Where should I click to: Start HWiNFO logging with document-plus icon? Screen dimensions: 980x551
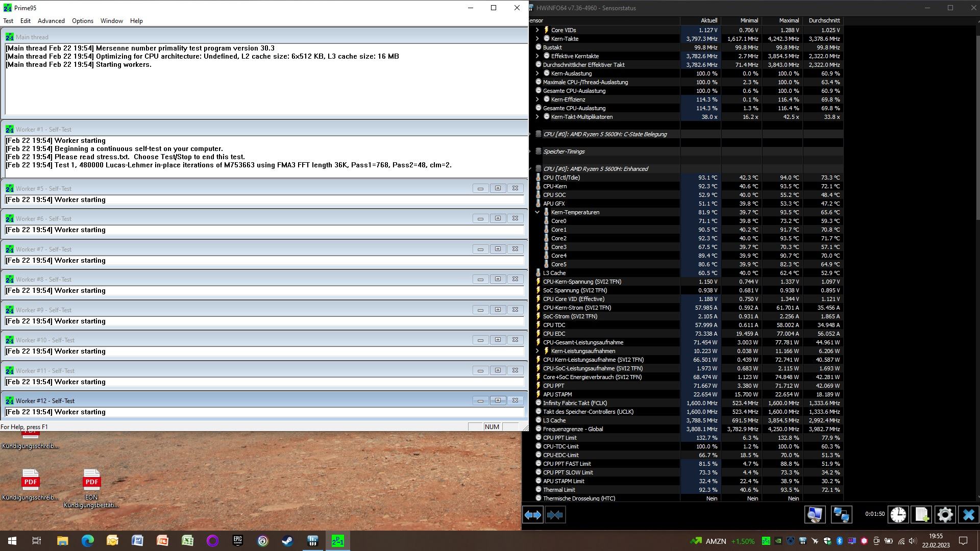coord(922,514)
